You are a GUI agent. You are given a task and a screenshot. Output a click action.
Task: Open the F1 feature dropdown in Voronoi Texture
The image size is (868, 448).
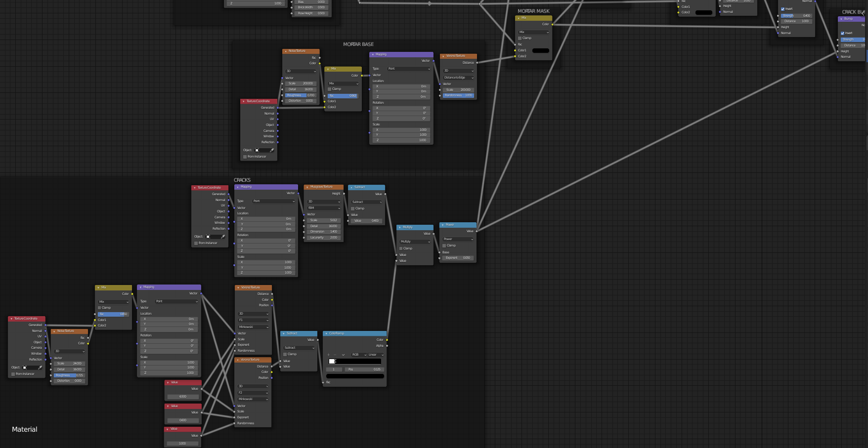[254, 320]
